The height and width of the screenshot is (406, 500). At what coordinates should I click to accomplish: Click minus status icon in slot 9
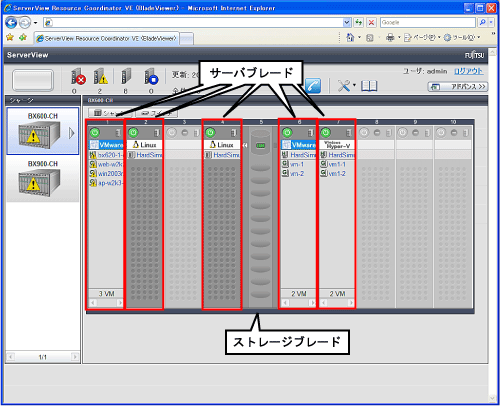click(x=415, y=133)
